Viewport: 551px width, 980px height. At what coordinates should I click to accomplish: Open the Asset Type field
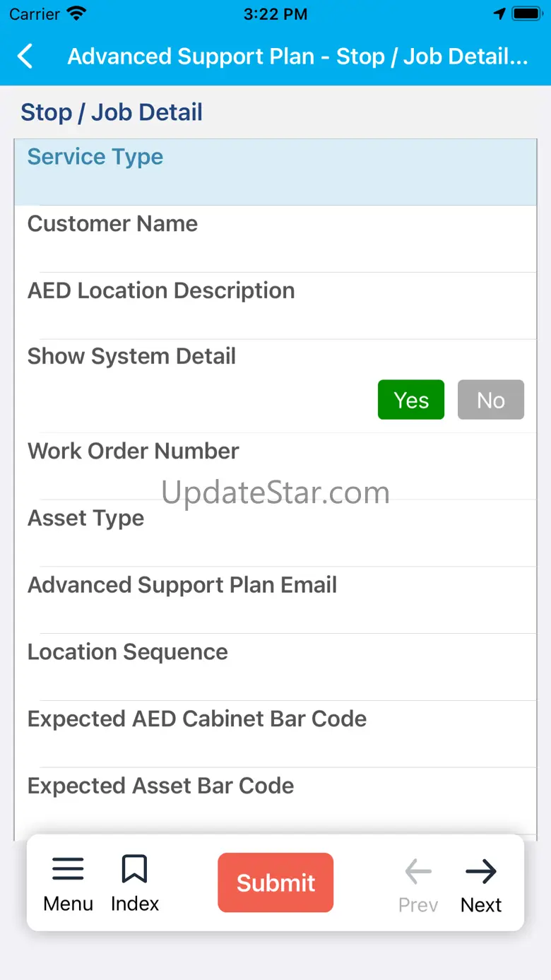coord(275,532)
